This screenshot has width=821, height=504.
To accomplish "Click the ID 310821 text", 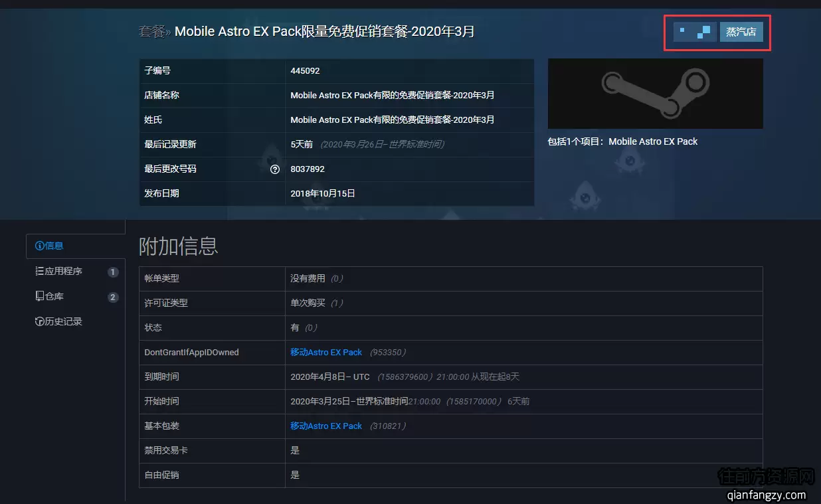I will pyautogui.click(x=388, y=426).
